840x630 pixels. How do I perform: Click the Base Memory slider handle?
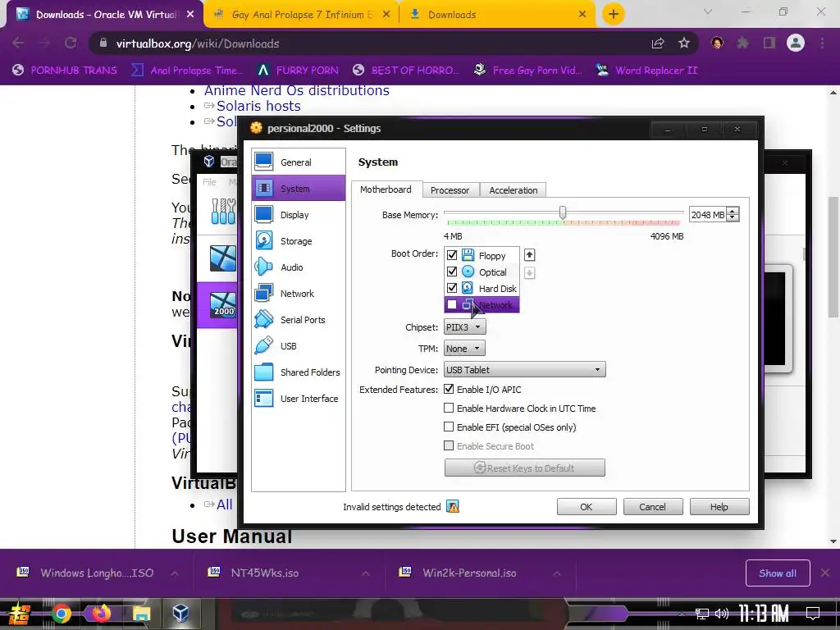[563, 212]
